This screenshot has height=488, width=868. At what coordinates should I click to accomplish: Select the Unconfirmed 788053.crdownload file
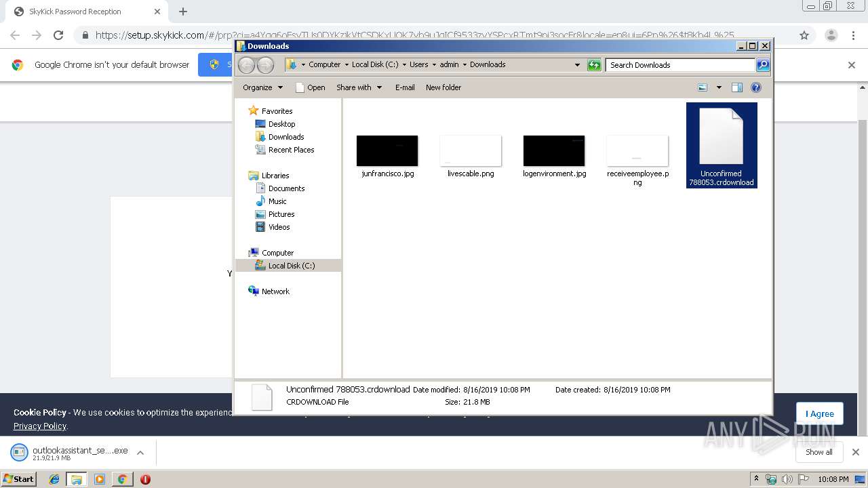(x=722, y=145)
